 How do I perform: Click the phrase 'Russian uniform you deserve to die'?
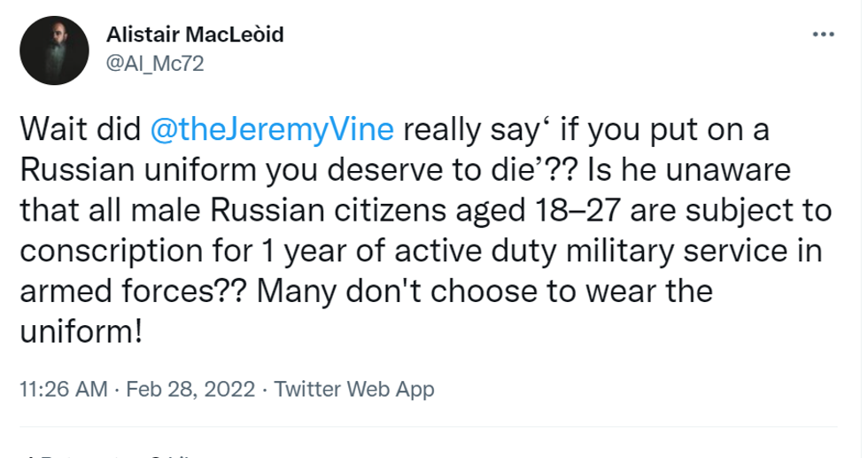point(214,170)
